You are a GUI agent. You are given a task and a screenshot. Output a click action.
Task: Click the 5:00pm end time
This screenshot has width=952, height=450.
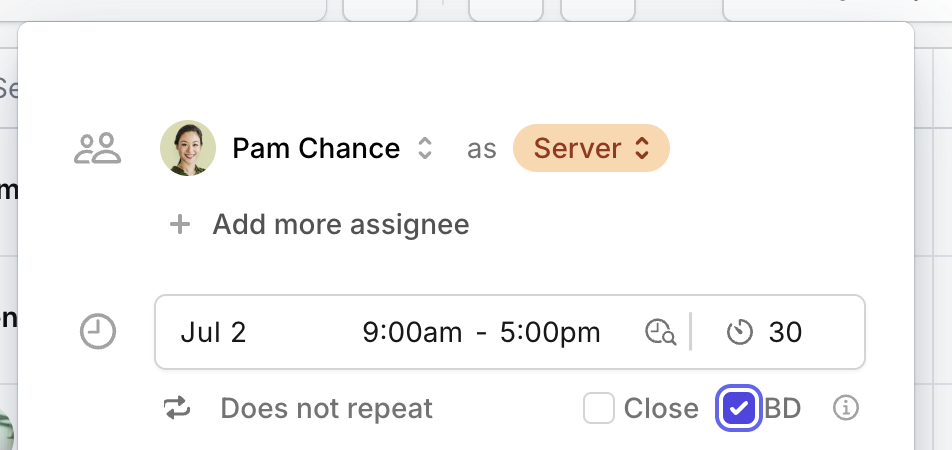tap(550, 332)
